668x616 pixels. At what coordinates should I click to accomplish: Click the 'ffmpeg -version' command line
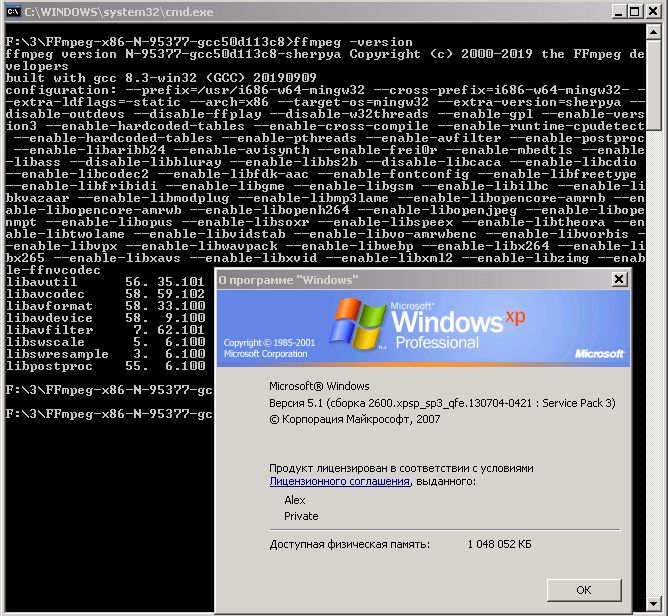point(209,42)
